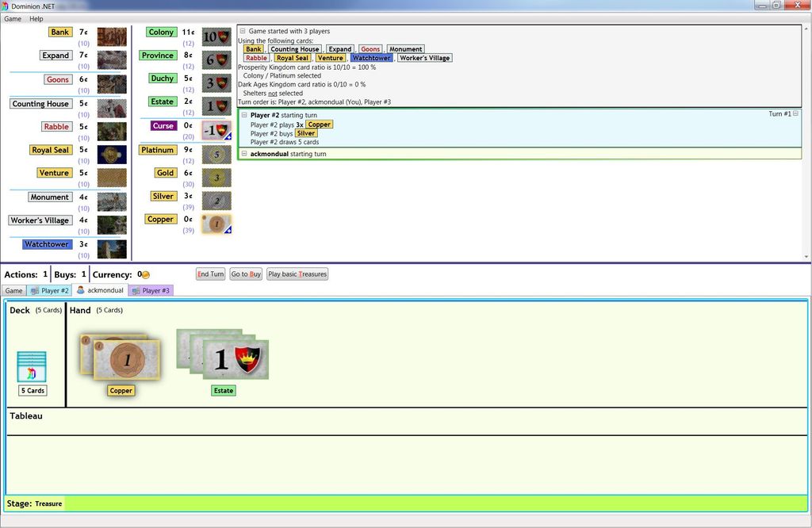Collapse the 'Game started with 3 players' log section
The width and height of the screenshot is (812, 528).
pyautogui.click(x=243, y=31)
